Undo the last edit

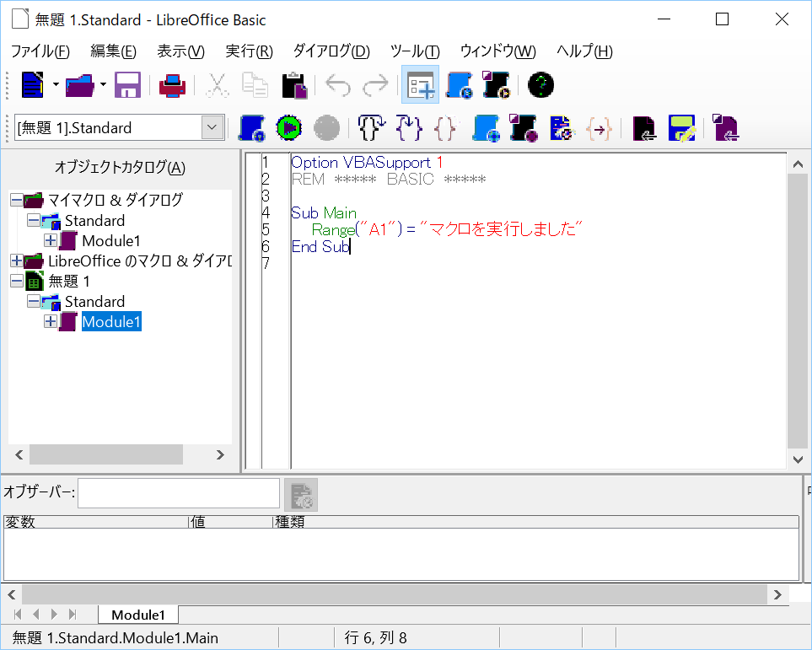point(337,85)
